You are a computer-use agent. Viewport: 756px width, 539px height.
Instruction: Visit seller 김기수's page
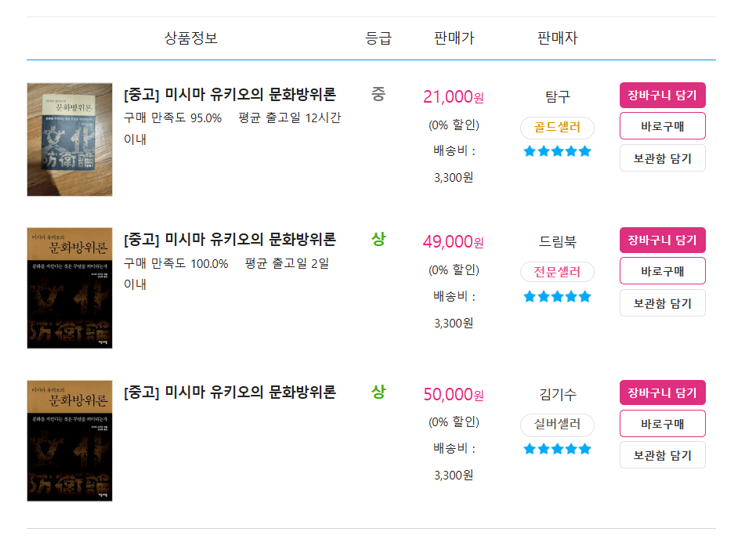click(557, 394)
